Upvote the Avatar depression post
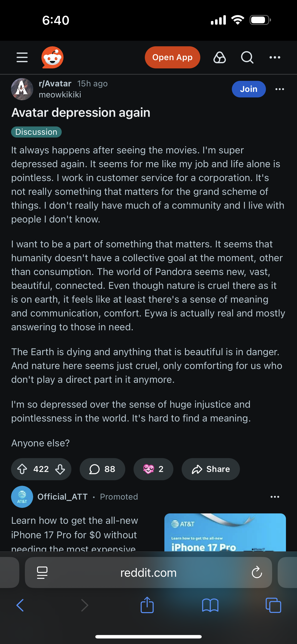297x644 pixels. coord(22,469)
